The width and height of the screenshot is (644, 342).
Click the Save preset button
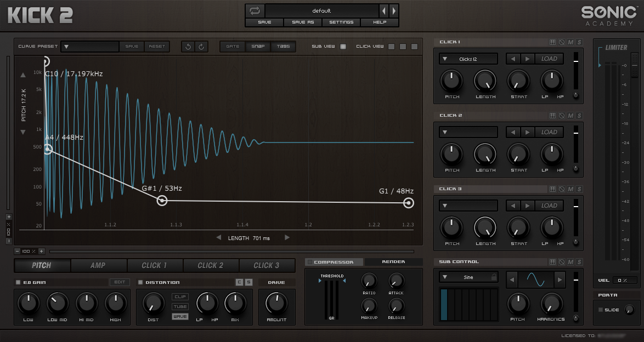coord(264,22)
